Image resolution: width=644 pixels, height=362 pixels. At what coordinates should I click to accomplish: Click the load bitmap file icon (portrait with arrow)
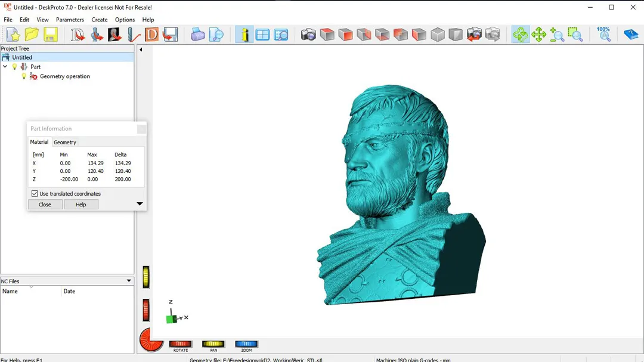pos(114,35)
